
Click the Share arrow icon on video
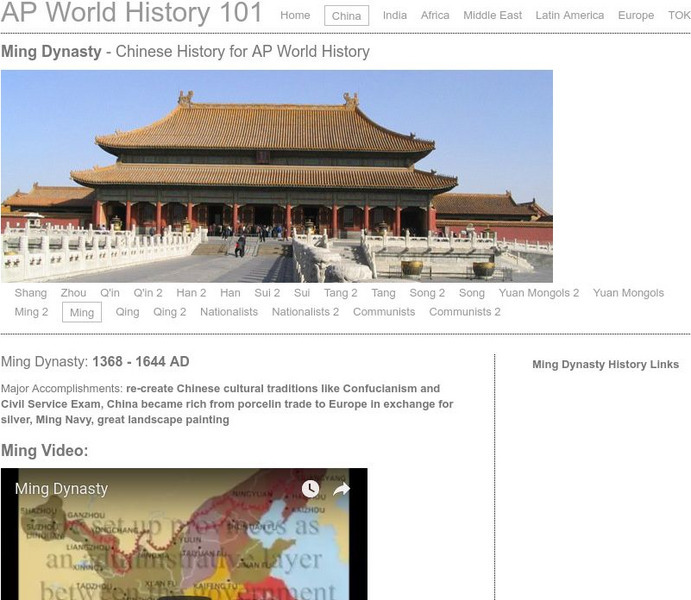click(x=341, y=489)
